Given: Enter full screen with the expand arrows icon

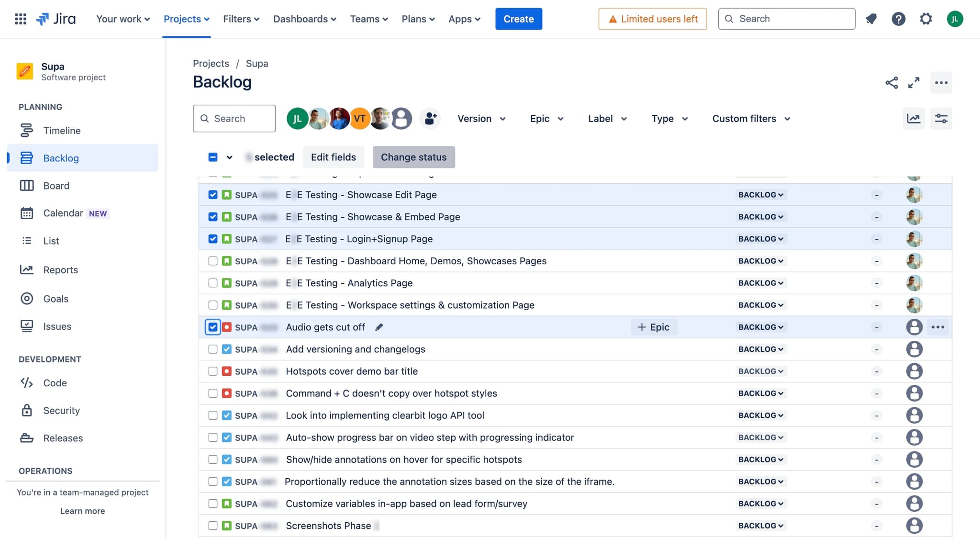Looking at the screenshot, I should click(914, 82).
